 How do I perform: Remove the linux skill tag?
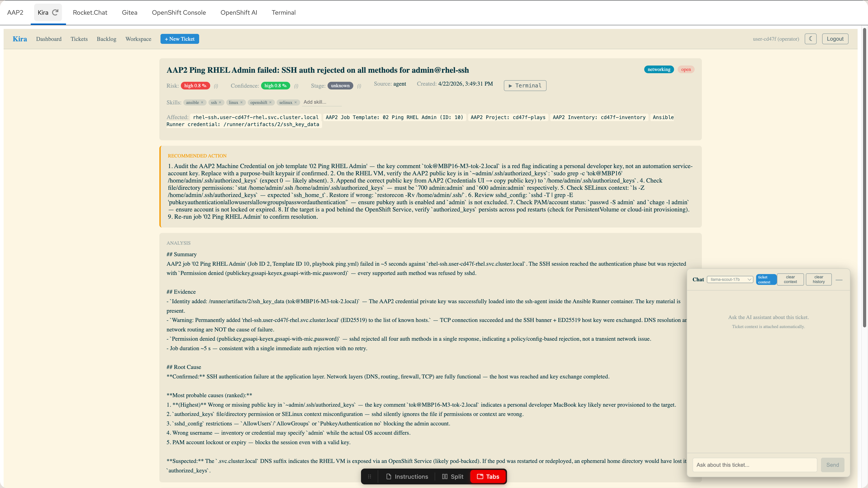[241, 102]
